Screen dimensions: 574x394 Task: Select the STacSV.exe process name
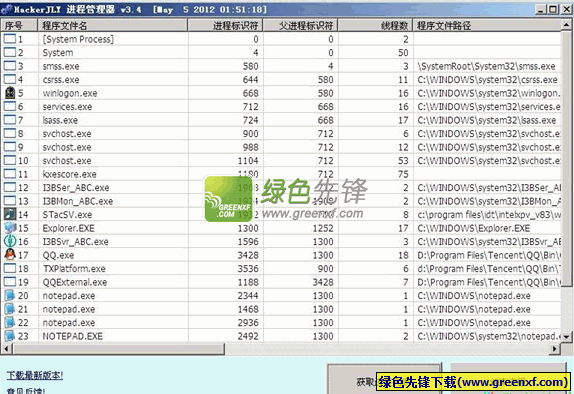[x=67, y=215]
